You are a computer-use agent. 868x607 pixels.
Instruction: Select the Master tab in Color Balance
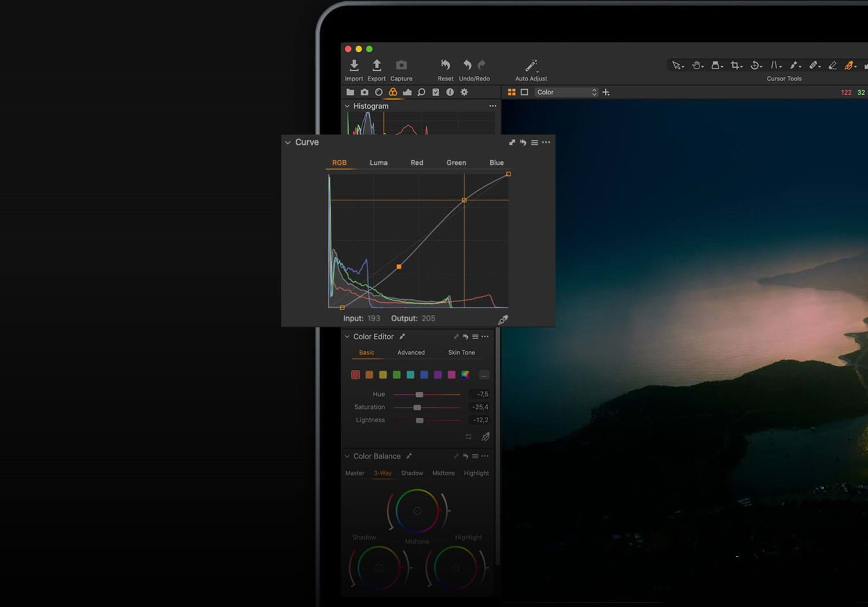(355, 473)
